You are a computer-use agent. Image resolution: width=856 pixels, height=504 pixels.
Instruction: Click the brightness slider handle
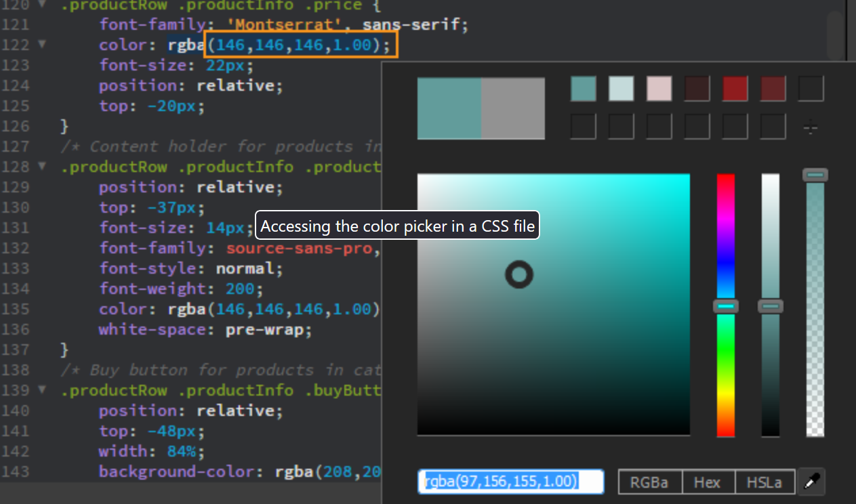point(771,306)
